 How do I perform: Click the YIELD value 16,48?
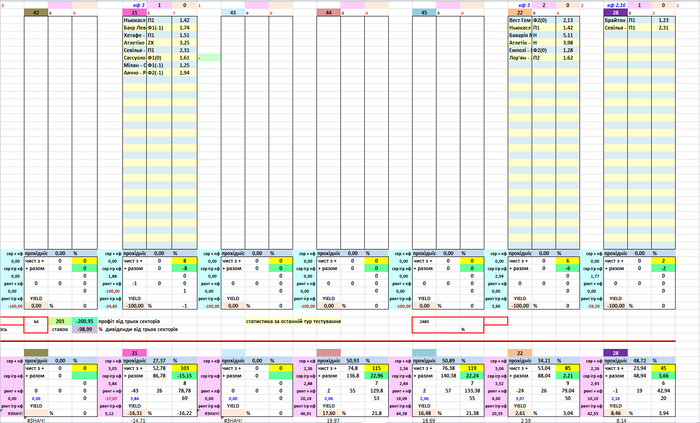[424, 413]
